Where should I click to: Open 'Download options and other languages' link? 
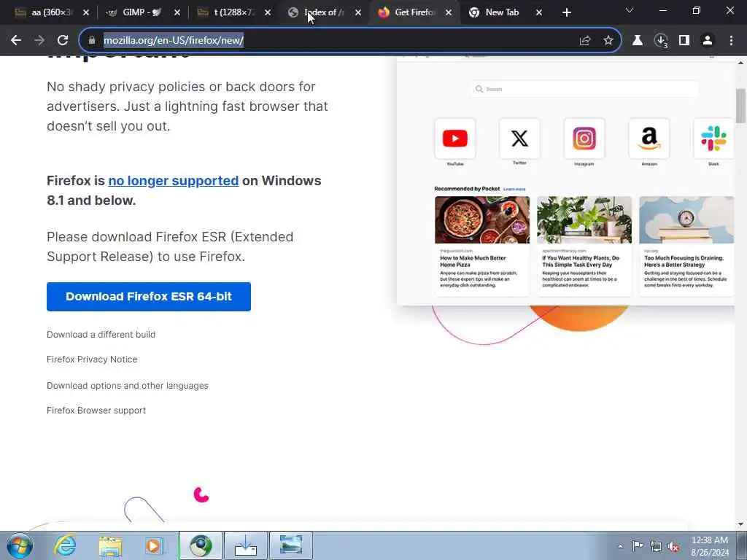128,385
